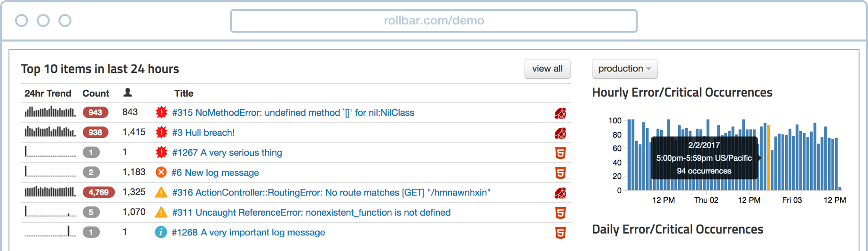Screen dimensions: 868x251
Task: Click the critical level icon beside Hull breach
Action: coord(161,133)
